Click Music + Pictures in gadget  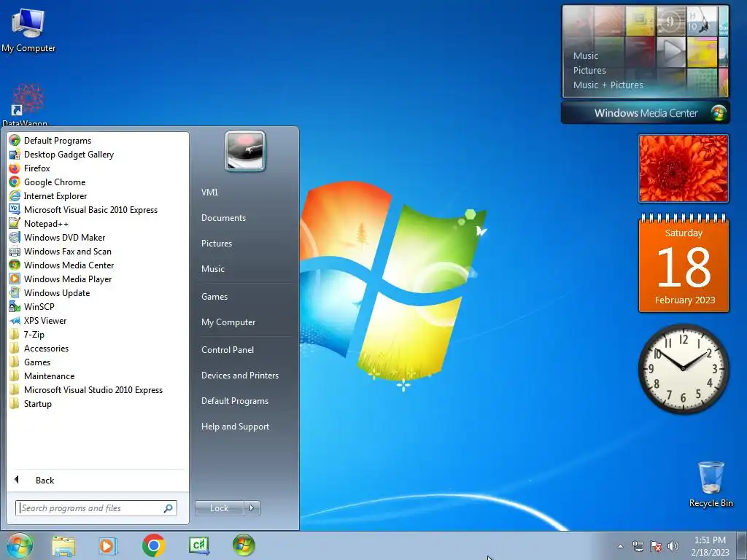click(x=608, y=85)
